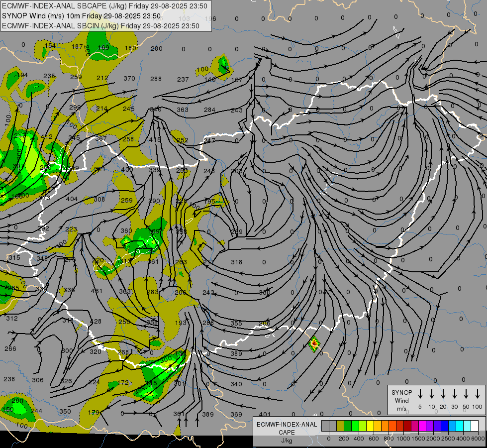Image resolution: width=487 pixels, height=448 pixels.
Task: Click the map value 172
Action: pyautogui.click(x=123, y=382)
